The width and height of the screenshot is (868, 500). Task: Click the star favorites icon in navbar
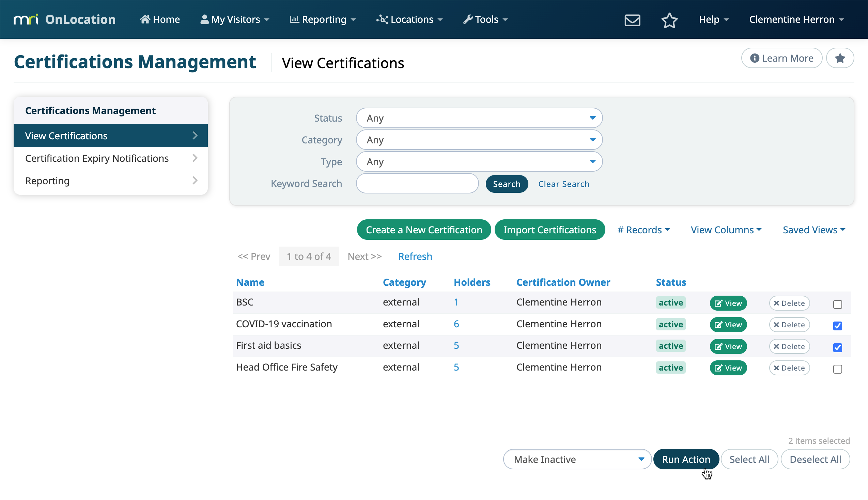click(669, 20)
